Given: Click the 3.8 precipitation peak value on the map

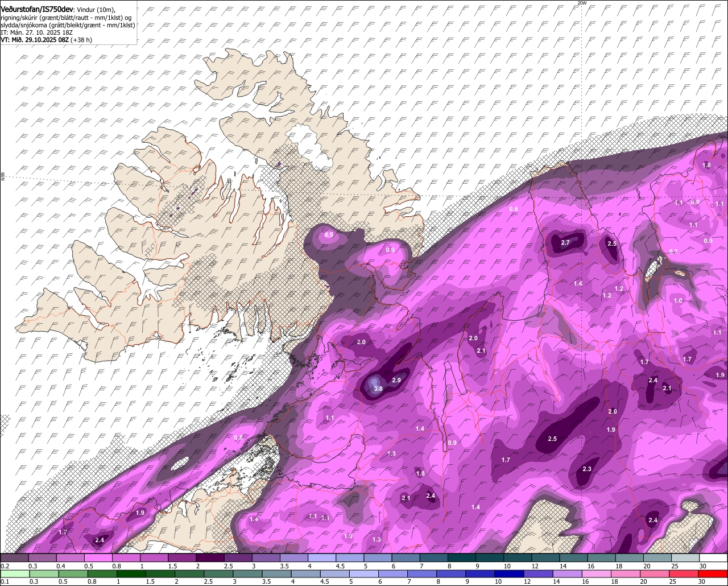Looking at the screenshot, I should click(x=378, y=389).
